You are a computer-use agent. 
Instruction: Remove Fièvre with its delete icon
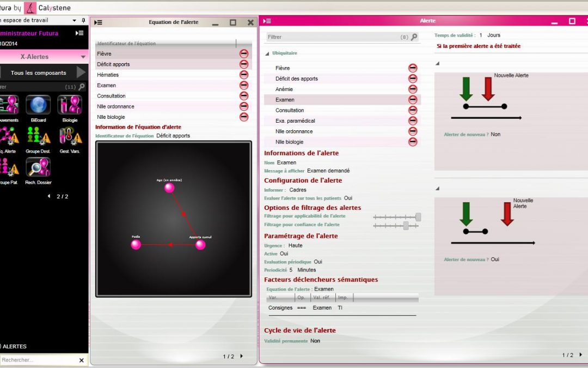click(x=413, y=68)
